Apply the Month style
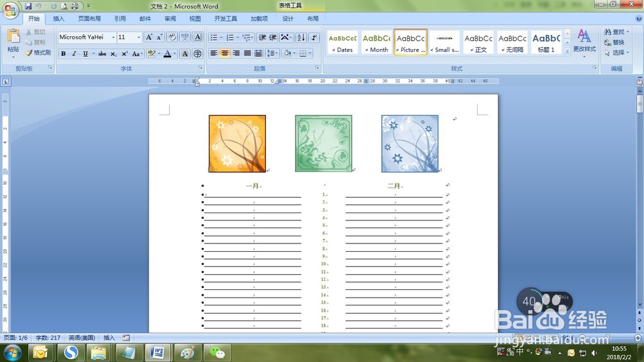The image size is (644, 362). pyautogui.click(x=377, y=43)
